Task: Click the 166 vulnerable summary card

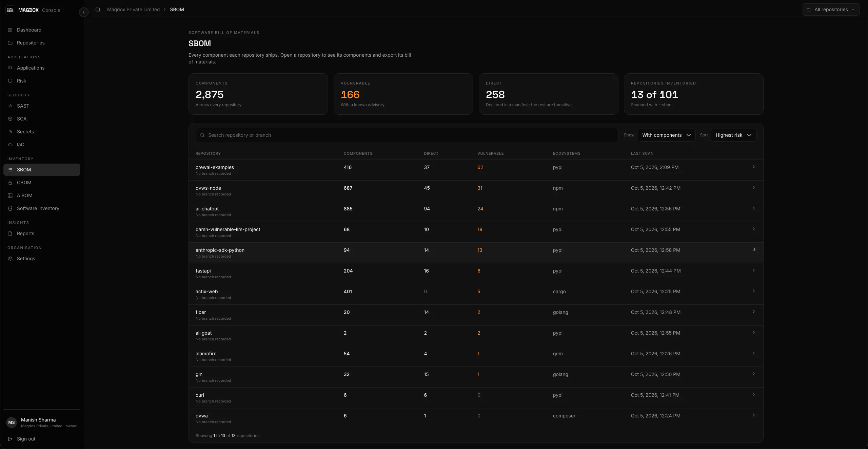Action: tap(403, 94)
